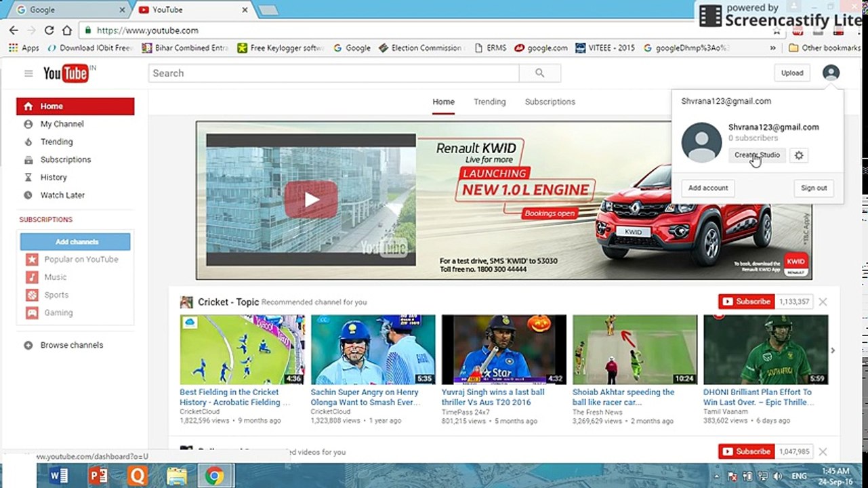Click the ENG language indicator
This screenshot has width=868, height=488.
tap(800, 476)
